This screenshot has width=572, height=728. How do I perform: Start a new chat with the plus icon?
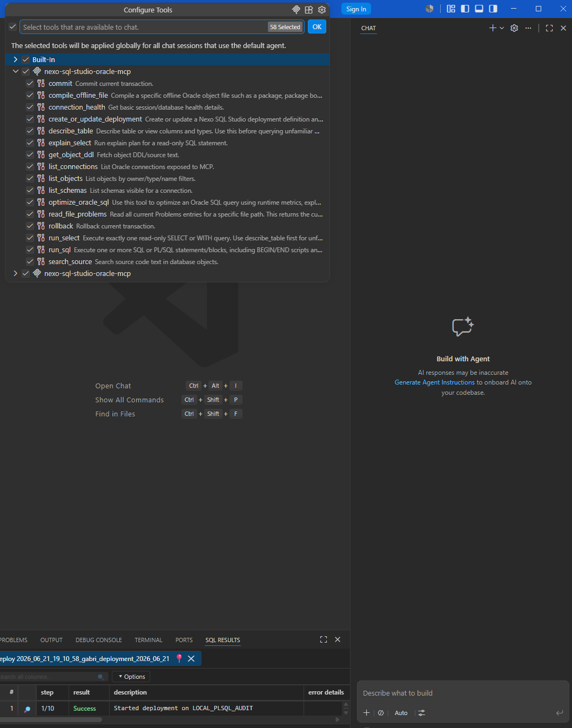coord(493,28)
